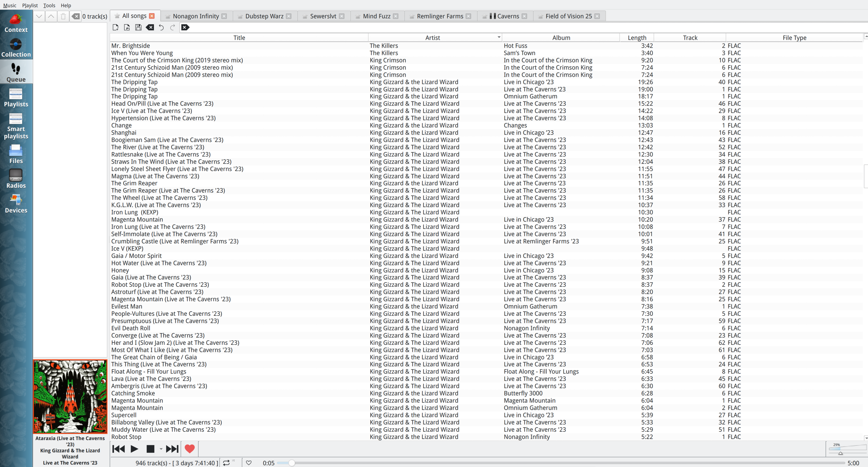The image size is (868, 467).
Task: Open the stop button dropdown arrow
Action: 161,449
